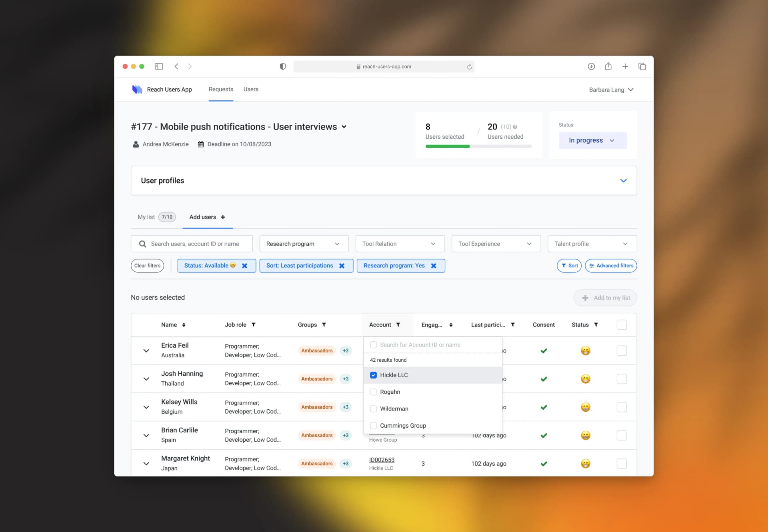Filter the Job role column
The image size is (768, 532).
click(253, 325)
